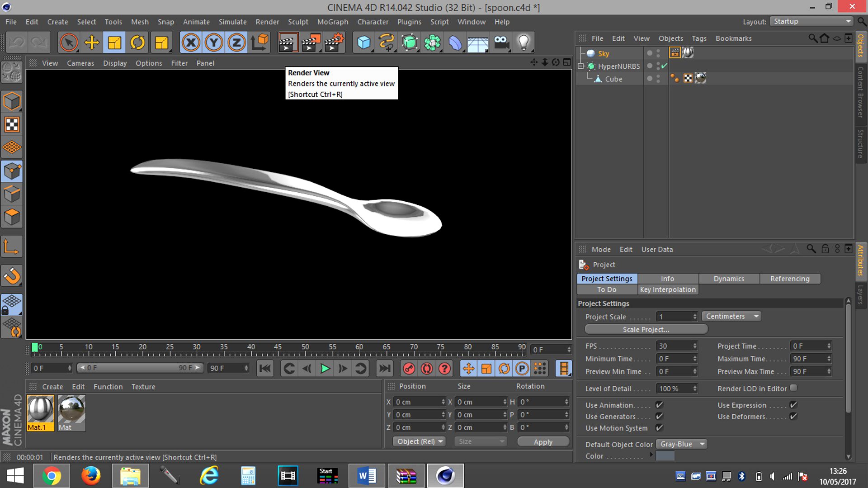Go to start of animation
Screen dimensions: 868x488
click(265, 369)
